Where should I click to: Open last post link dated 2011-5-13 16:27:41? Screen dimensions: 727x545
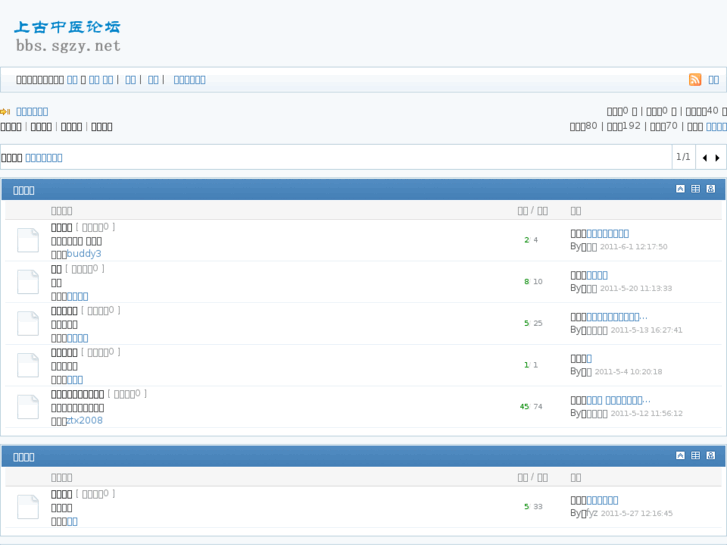tap(617, 317)
